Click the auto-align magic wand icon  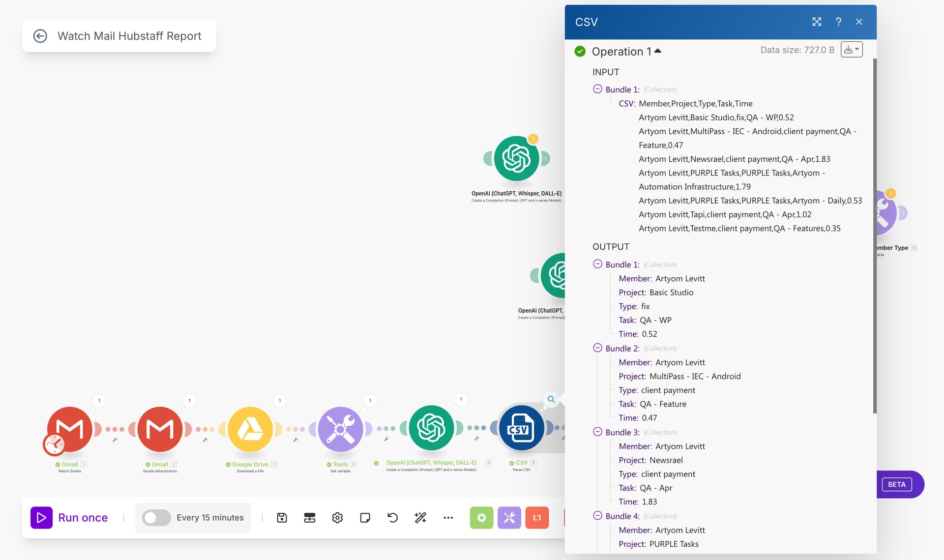click(x=420, y=517)
